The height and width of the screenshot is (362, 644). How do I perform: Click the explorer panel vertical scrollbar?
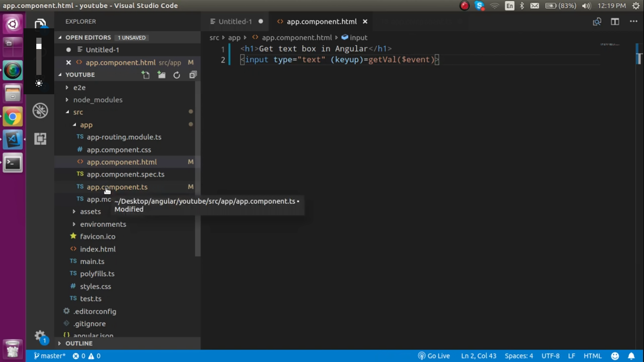pos(198,169)
